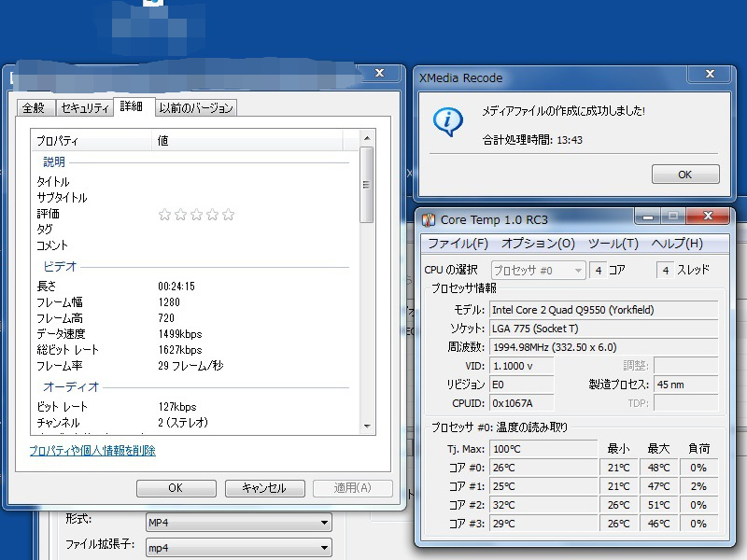Set 評価 rating to fifth star
This screenshot has height=560, width=747.
click(x=228, y=215)
